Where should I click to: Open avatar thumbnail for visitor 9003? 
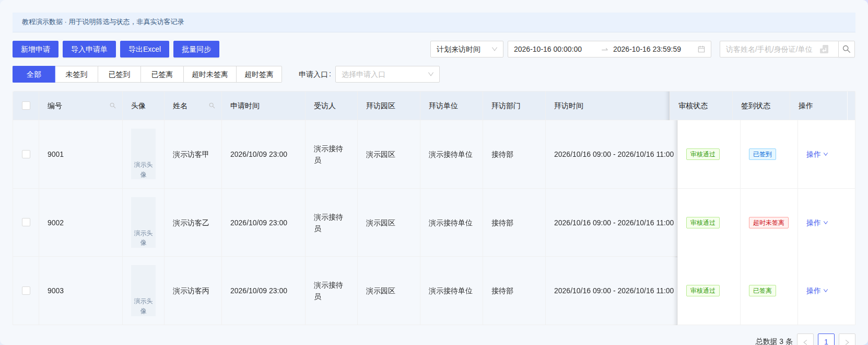[143, 291]
